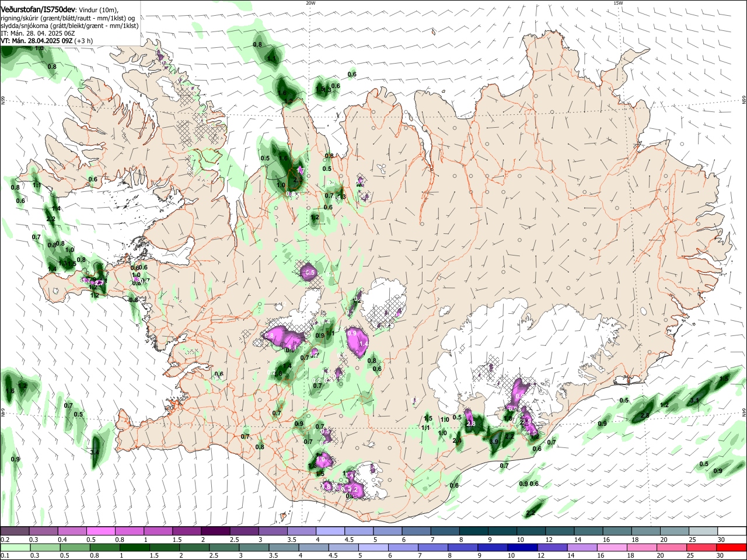This screenshot has width=747, height=560.
Task: Pick the 25–30 red rain legend swatch
Action: 701,547
